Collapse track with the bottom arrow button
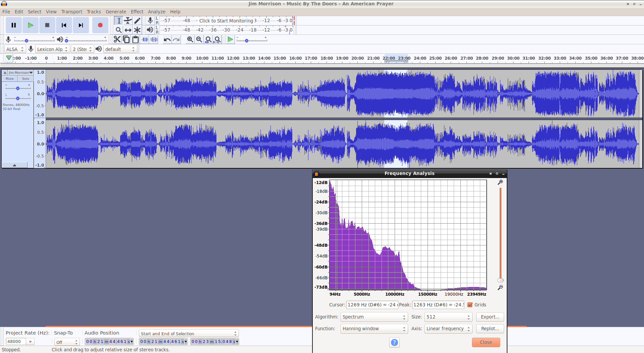This screenshot has height=353, width=644. point(14,165)
